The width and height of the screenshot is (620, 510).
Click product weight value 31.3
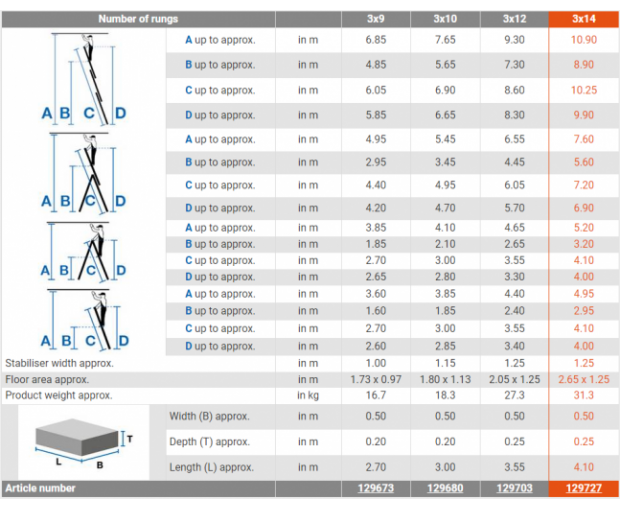pyautogui.click(x=584, y=395)
